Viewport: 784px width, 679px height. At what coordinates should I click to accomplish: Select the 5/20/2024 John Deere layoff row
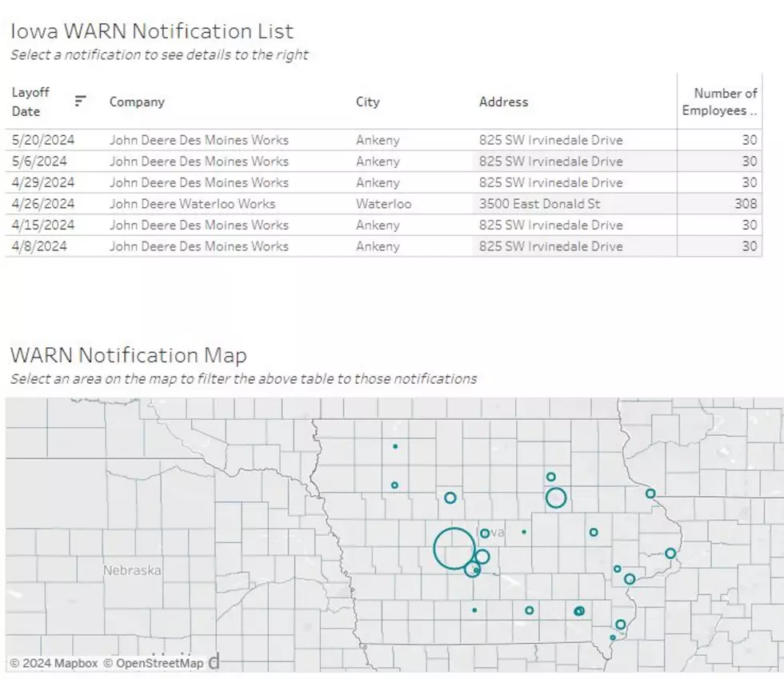pyautogui.click(x=384, y=140)
